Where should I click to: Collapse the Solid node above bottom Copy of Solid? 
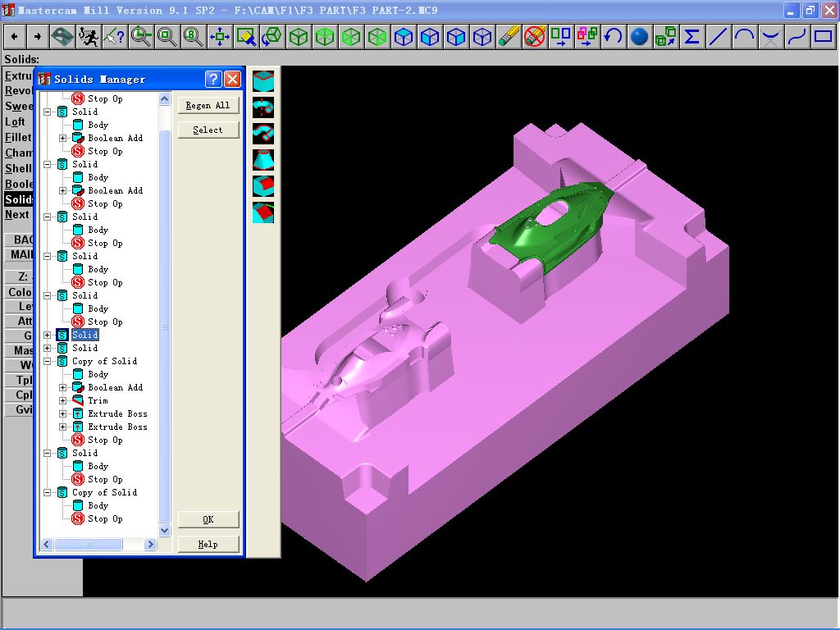point(47,453)
